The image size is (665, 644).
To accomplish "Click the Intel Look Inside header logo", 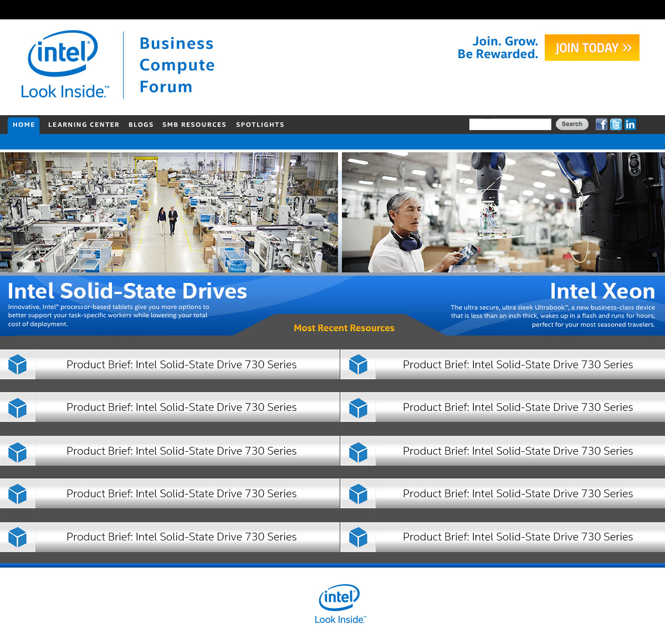I will click(65, 65).
